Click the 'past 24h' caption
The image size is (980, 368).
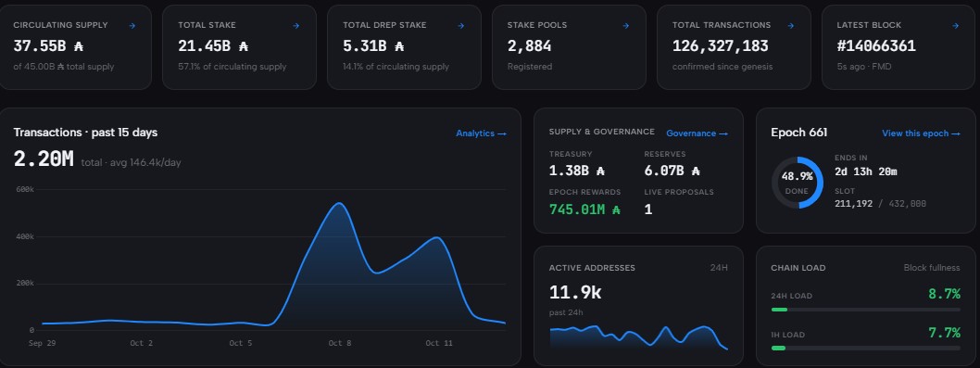[x=566, y=312]
